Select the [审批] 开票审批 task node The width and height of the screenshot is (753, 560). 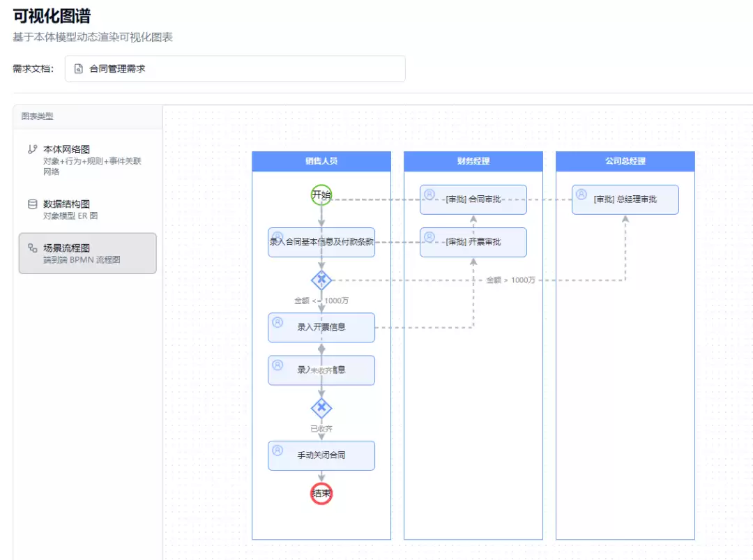(473, 242)
